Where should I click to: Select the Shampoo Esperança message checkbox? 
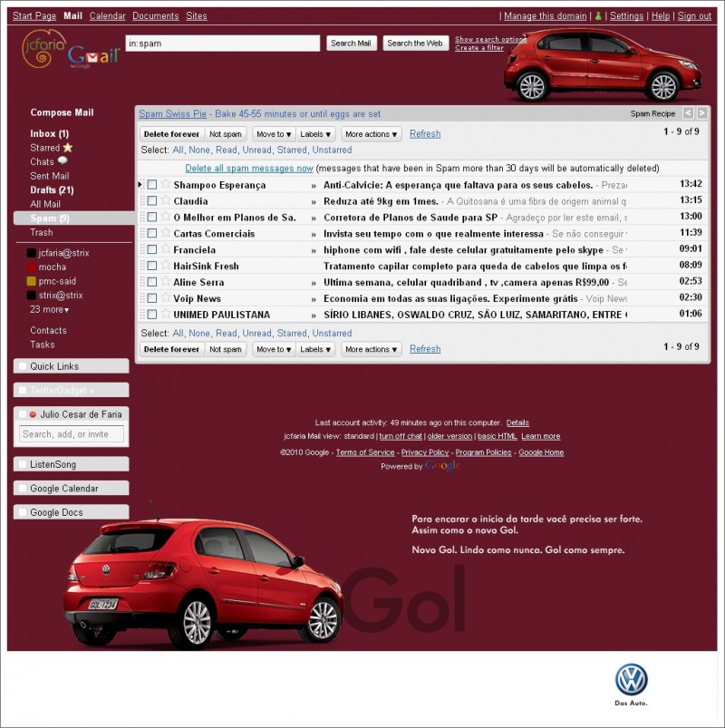pyautogui.click(x=151, y=185)
